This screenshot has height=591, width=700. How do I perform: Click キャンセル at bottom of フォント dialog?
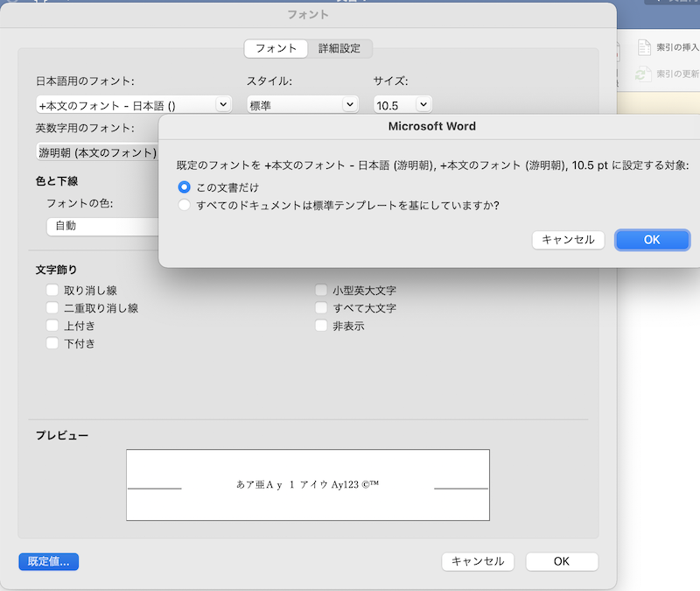(478, 561)
